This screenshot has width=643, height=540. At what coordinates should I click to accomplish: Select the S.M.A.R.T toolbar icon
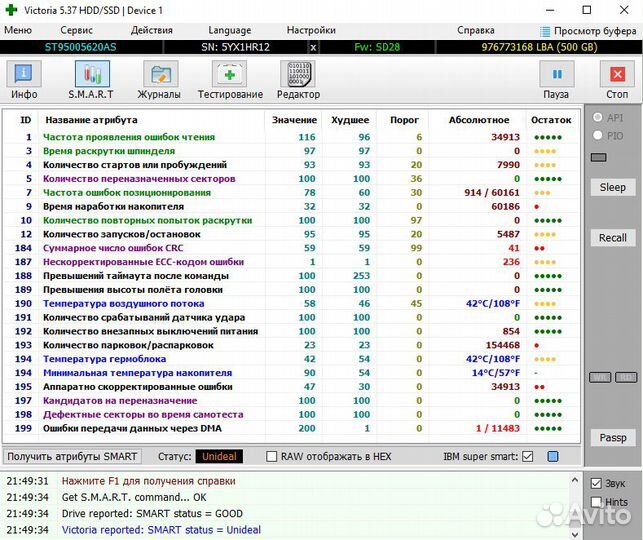[91, 75]
